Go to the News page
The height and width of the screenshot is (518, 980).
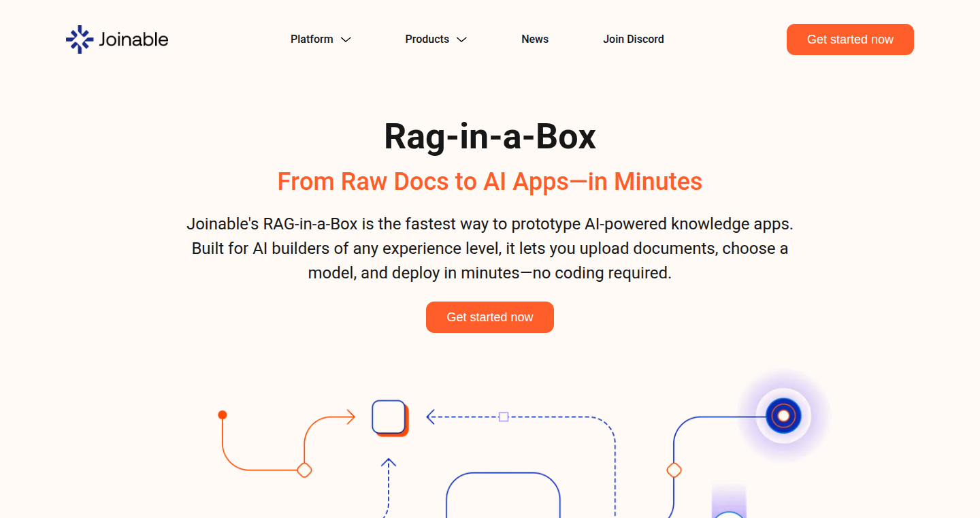pyautogui.click(x=535, y=39)
